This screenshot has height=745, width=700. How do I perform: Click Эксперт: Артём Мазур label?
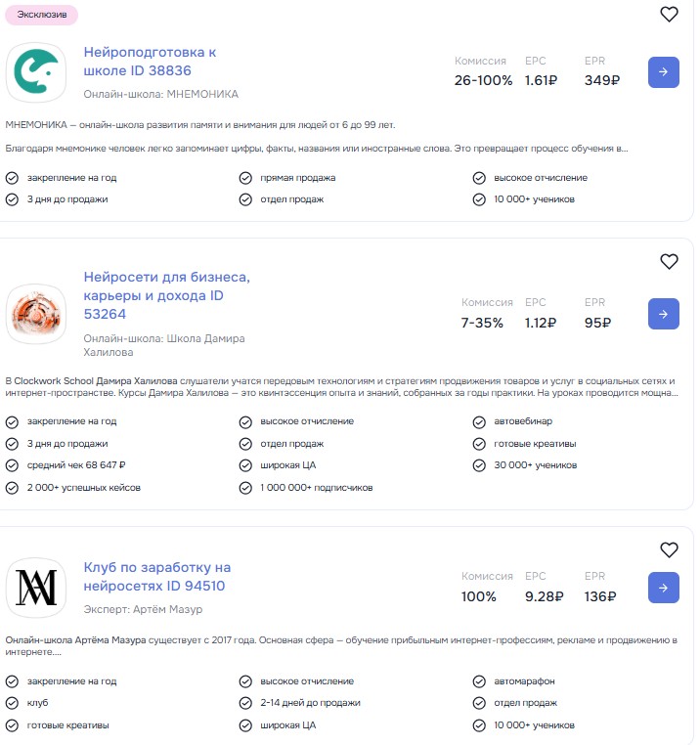point(143,609)
